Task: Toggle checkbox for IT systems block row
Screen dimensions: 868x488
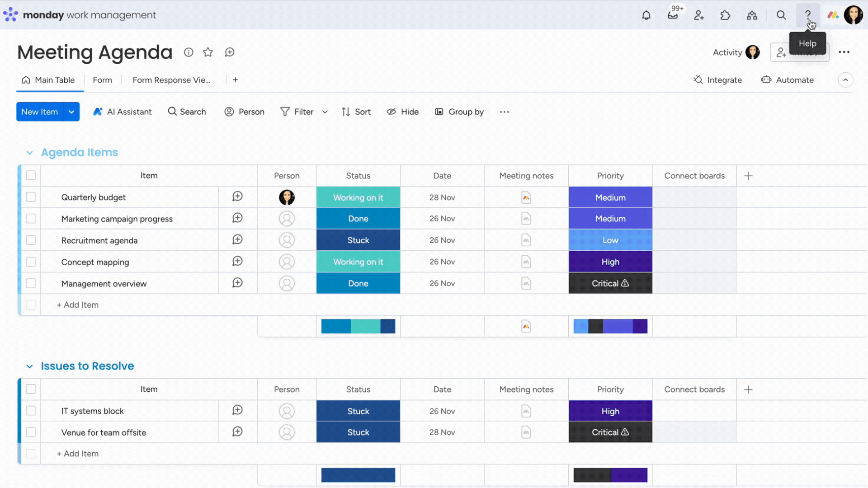Action: [30, 411]
